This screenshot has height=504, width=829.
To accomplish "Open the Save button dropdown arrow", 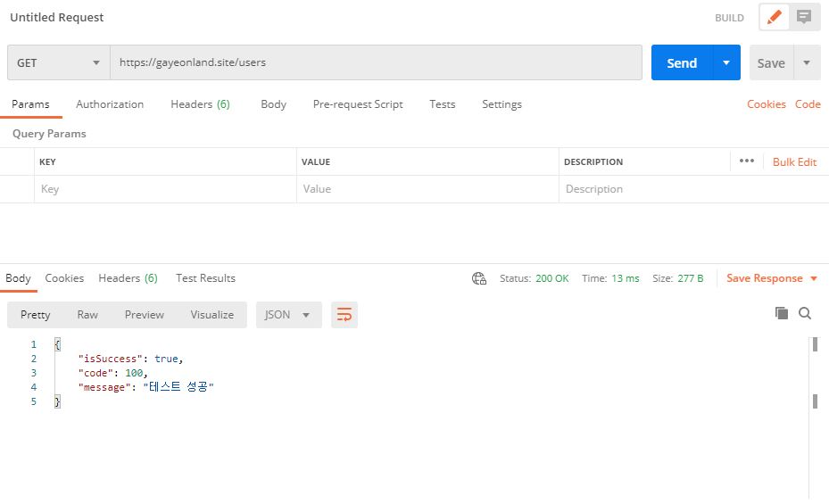I will [x=807, y=63].
